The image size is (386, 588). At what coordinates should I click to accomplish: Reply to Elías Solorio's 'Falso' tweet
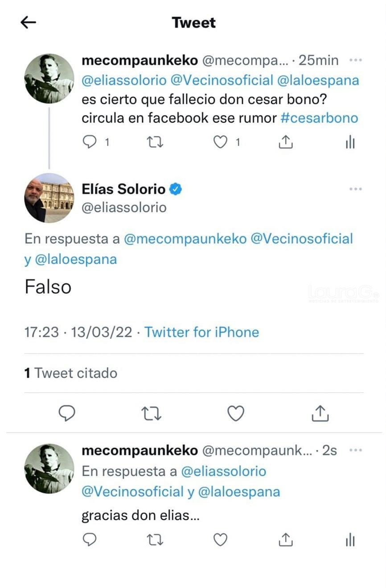(67, 414)
